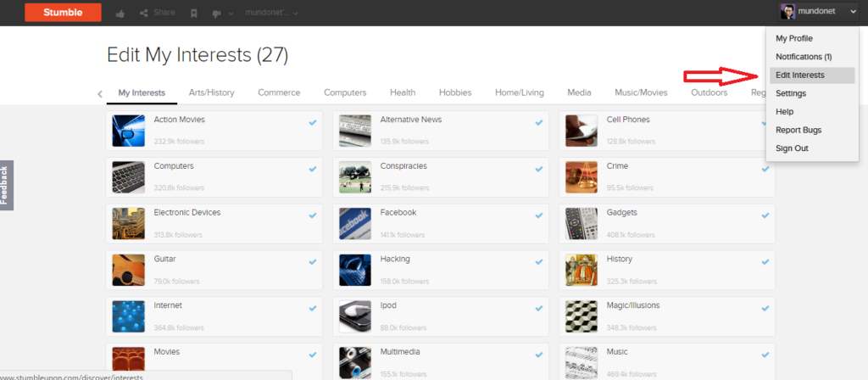868x380 pixels.
Task: Switch to Computers category tab
Action: [x=345, y=93]
